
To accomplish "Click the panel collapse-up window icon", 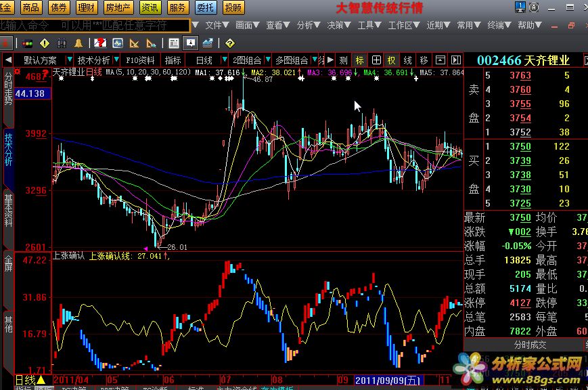I will click(x=440, y=60).
